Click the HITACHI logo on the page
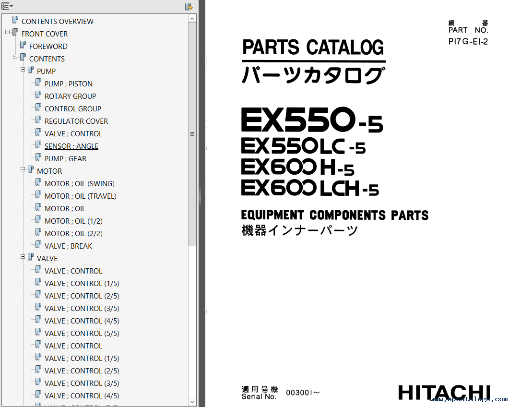Viewport: 532px width, 407px height. pos(445,393)
